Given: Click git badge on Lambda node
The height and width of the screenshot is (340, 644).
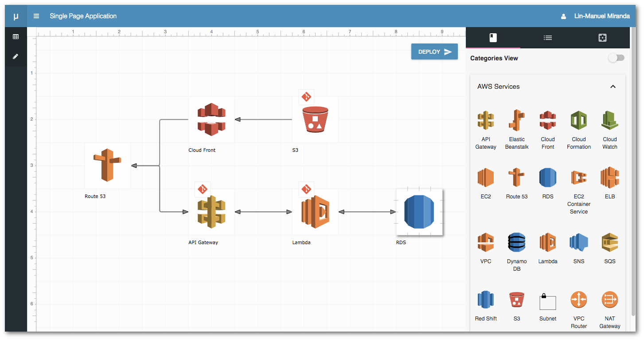Looking at the screenshot, I should [306, 189].
